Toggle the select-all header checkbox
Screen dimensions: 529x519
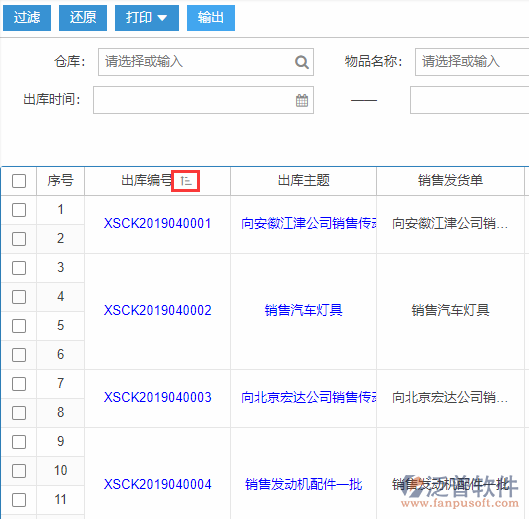point(19,181)
